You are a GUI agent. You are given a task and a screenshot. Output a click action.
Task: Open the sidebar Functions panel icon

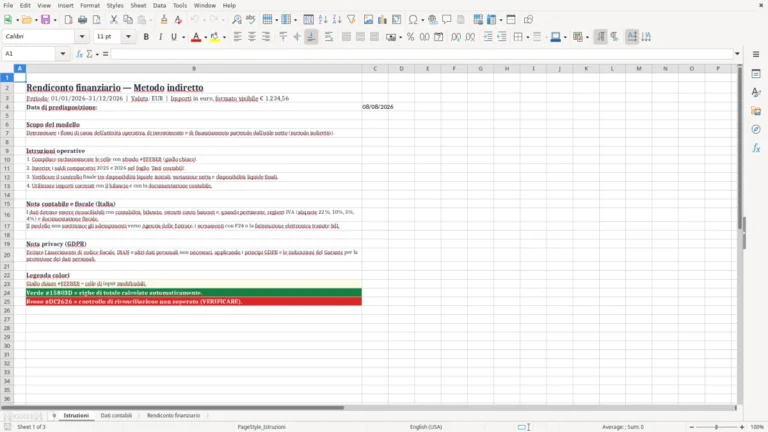point(756,148)
